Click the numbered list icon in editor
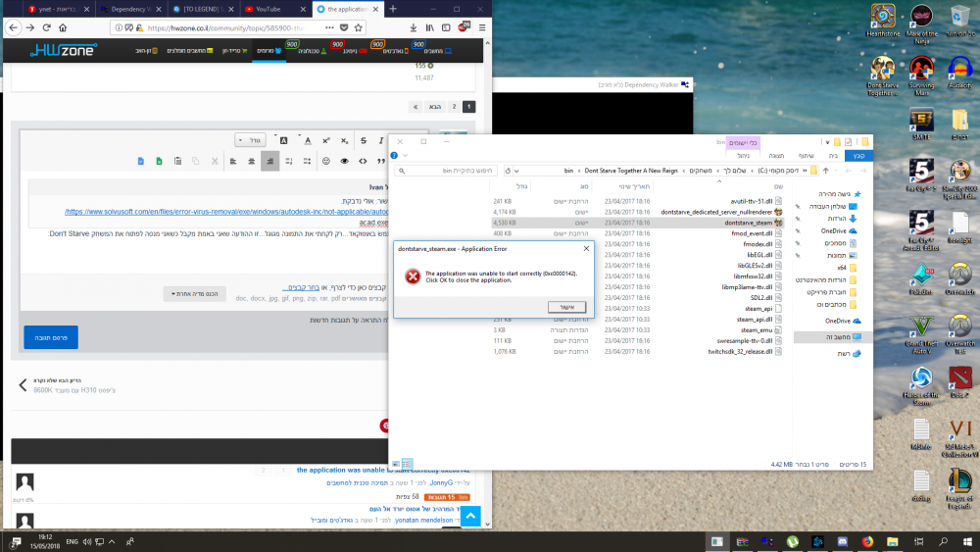This screenshot has width=980, height=552. [x=289, y=162]
